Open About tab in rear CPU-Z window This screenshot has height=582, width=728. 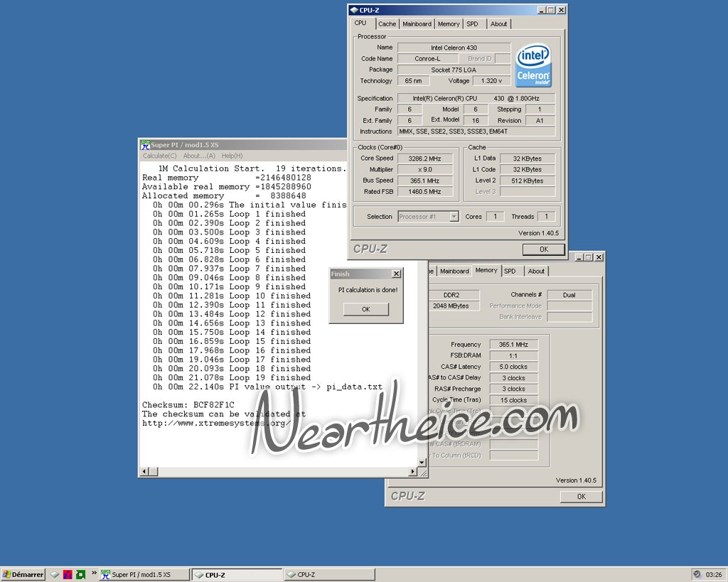536,271
